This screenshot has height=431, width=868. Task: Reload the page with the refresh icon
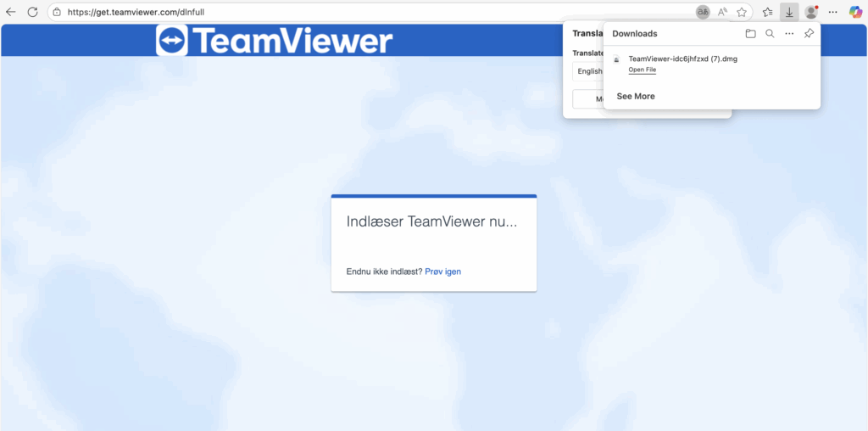point(32,12)
